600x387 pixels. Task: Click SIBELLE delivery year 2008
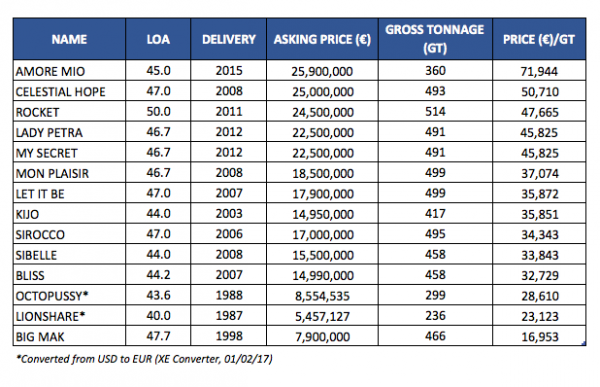pyautogui.click(x=228, y=255)
